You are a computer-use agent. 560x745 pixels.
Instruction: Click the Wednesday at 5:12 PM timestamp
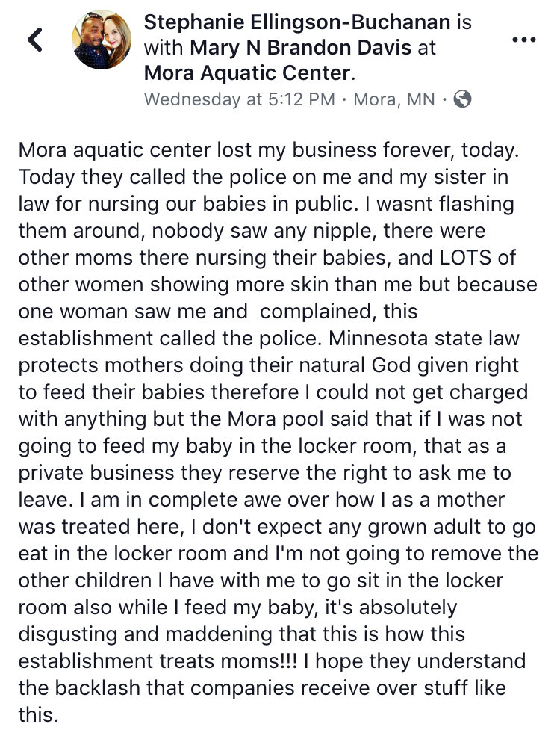[x=237, y=99]
